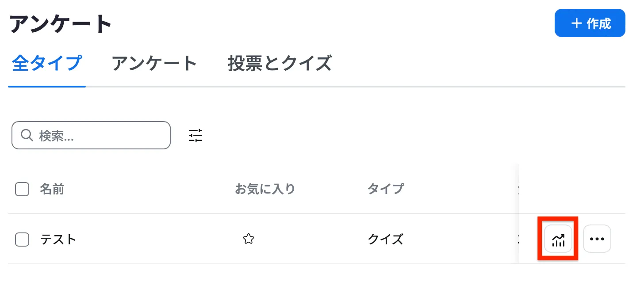Toggle the select-all checkbox in the header row
Screen dimensions: 644x289
[x=22, y=189]
